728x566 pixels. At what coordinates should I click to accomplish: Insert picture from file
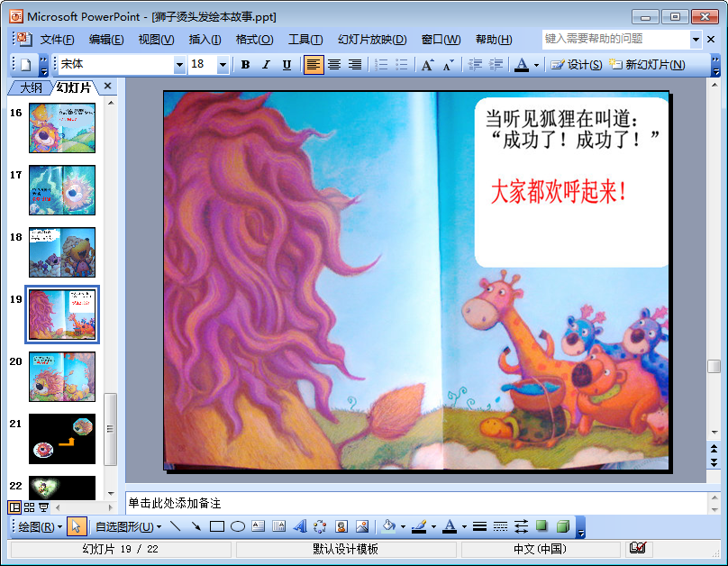362,526
